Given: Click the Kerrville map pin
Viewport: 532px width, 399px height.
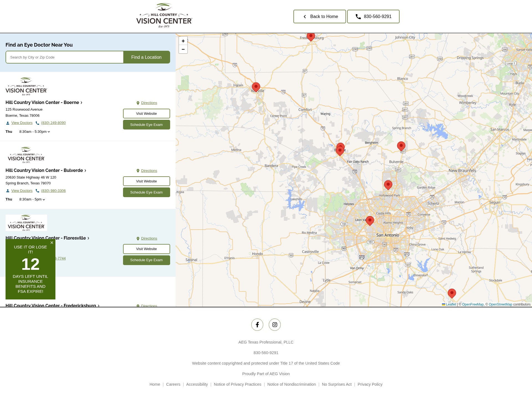Looking at the screenshot, I should click(256, 87).
